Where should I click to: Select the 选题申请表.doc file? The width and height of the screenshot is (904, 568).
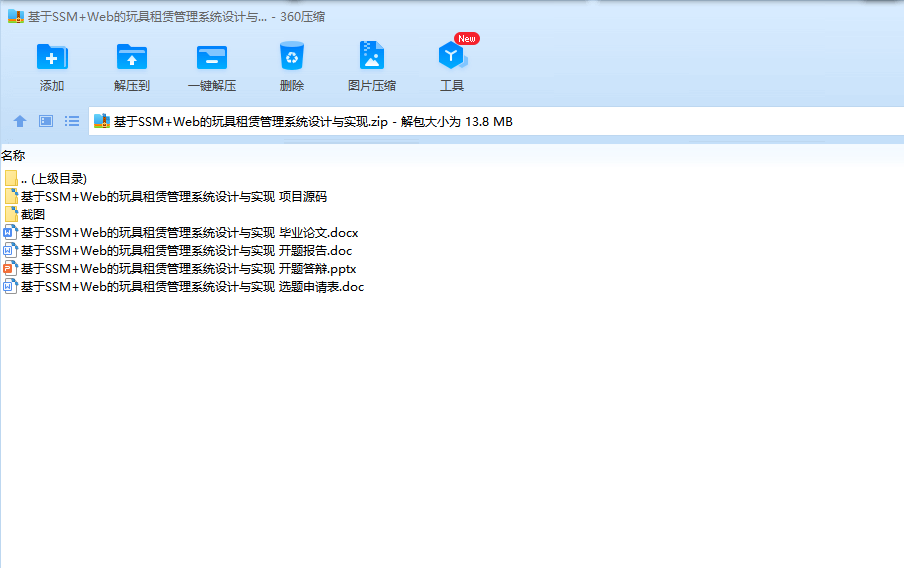click(184, 287)
